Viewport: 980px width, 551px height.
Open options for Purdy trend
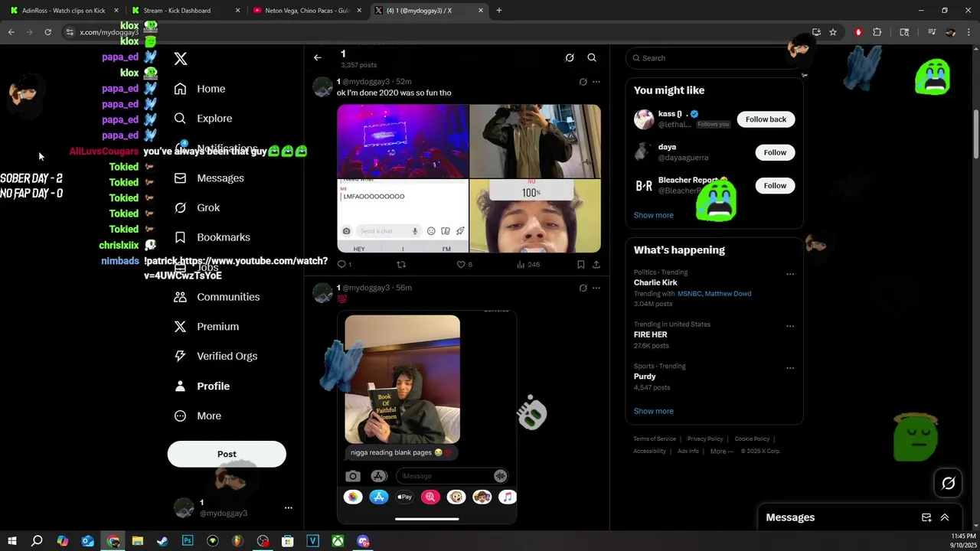[x=790, y=367]
